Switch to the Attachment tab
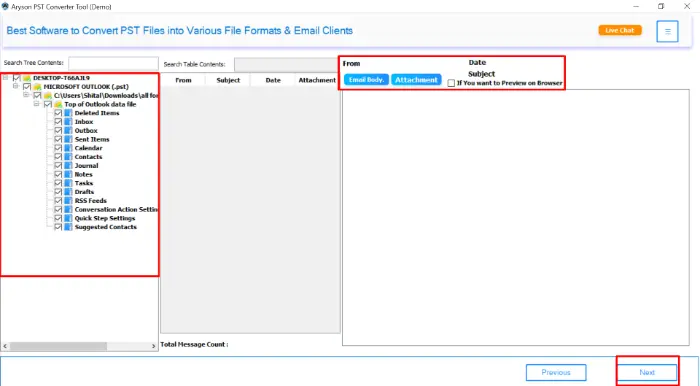Image resolution: width=700 pixels, height=386 pixels. pyautogui.click(x=416, y=80)
